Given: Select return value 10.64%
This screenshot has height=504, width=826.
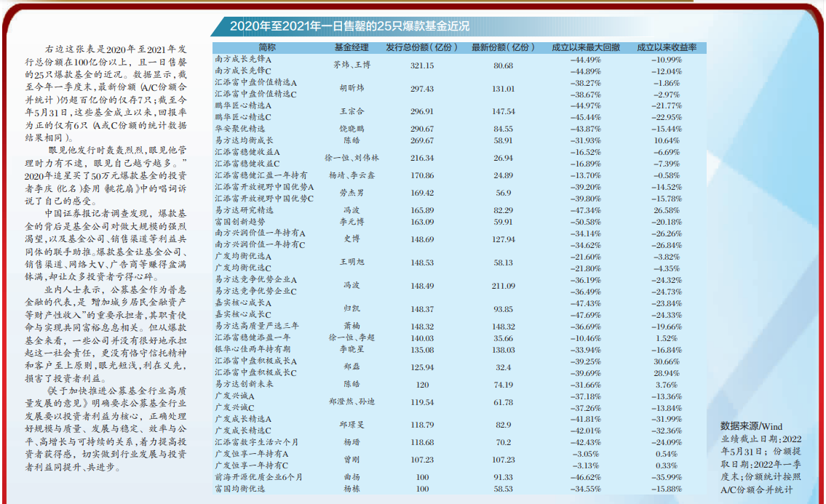Looking at the screenshot, I should pyautogui.click(x=667, y=140).
